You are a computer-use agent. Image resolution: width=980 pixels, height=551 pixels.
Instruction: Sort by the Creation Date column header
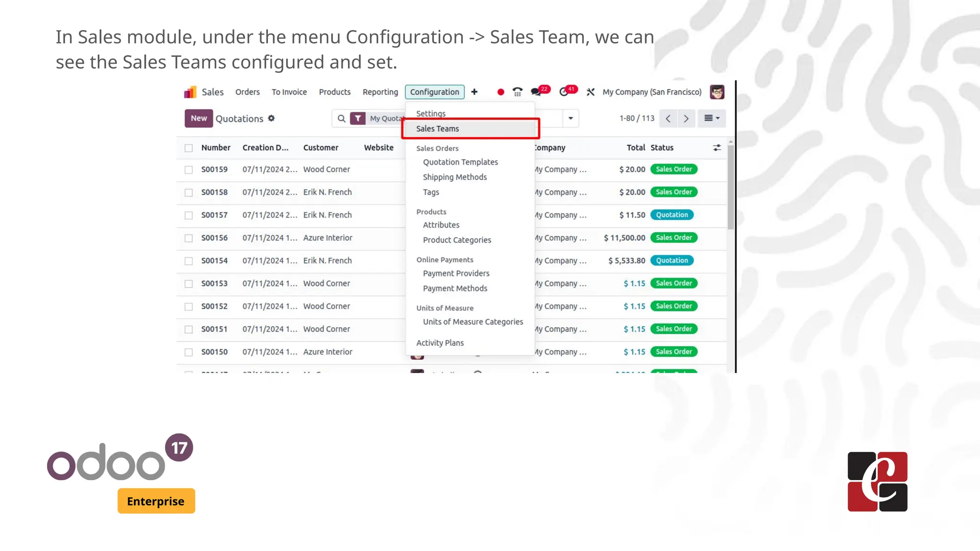click(266, 148)
